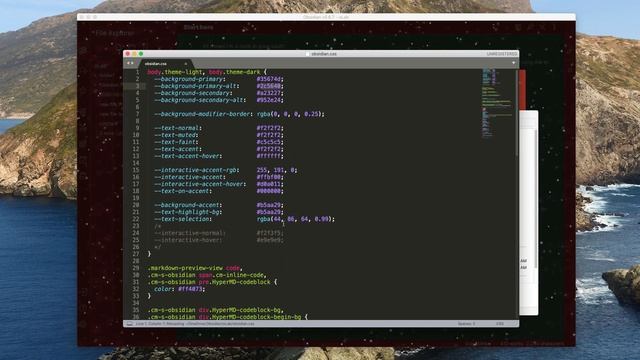Click the rgba(0, 0, 0, 0.25) value
Viewport: 640px width, 360px height.
(289, 114)
